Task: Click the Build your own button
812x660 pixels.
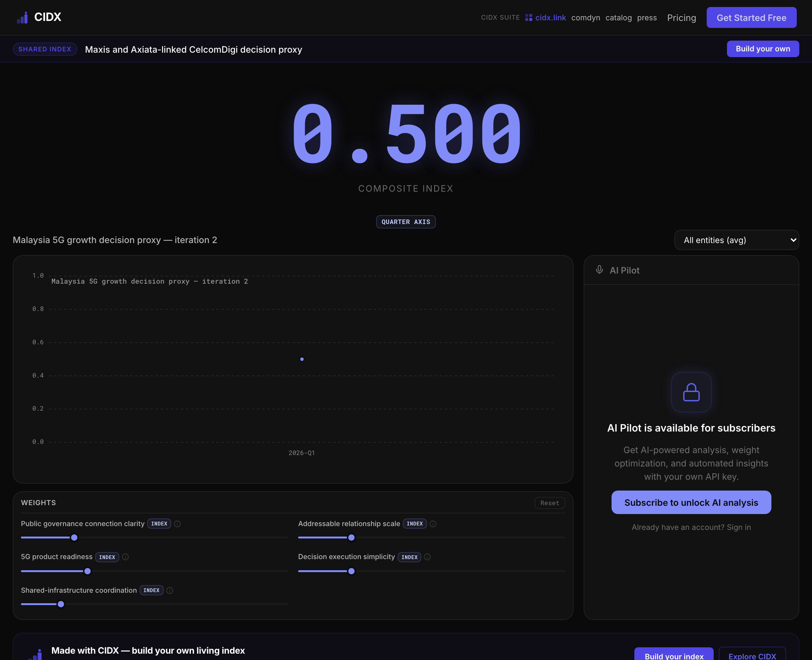Action: (763, 49)
